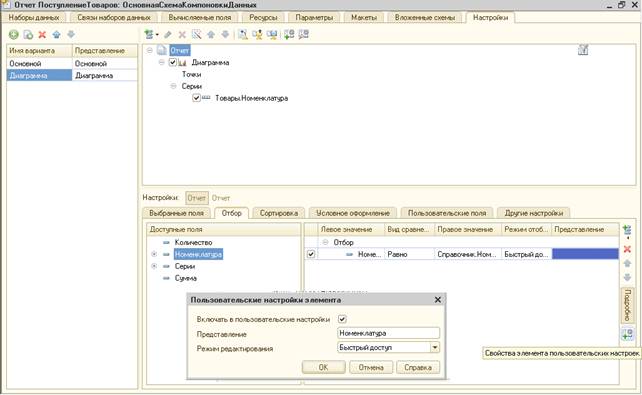Expand Номенклатура in available fields
This screenshot has height=395, width=642.
pyautogui.click(x=154, y=254)
